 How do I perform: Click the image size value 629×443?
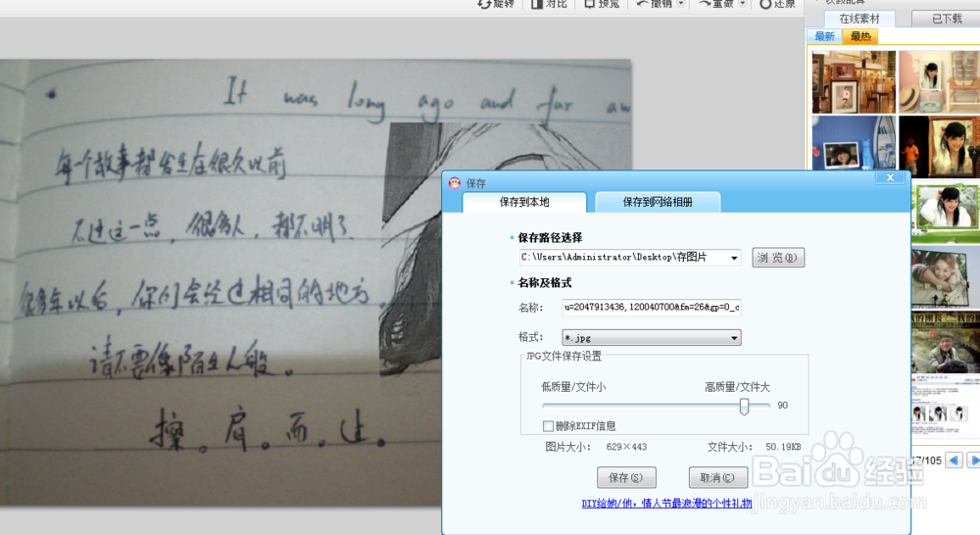click(626, 447)
